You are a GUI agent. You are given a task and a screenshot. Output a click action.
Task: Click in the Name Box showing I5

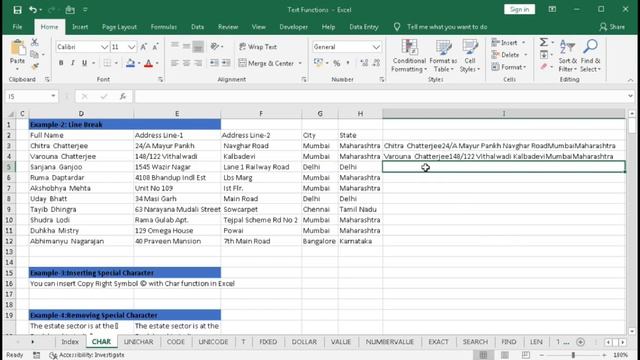[27, 96]
